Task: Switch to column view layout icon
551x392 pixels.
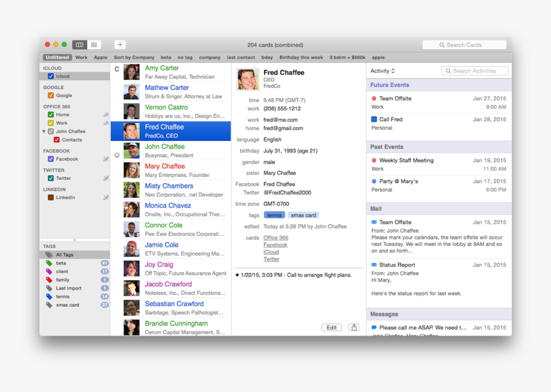Action: coord(80,45)
